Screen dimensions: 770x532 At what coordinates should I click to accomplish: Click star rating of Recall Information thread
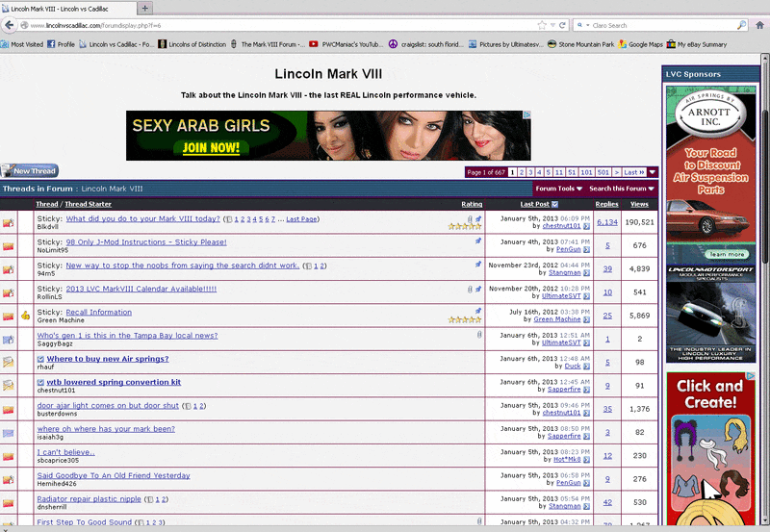pyautogui.click(x=465, y=319)
